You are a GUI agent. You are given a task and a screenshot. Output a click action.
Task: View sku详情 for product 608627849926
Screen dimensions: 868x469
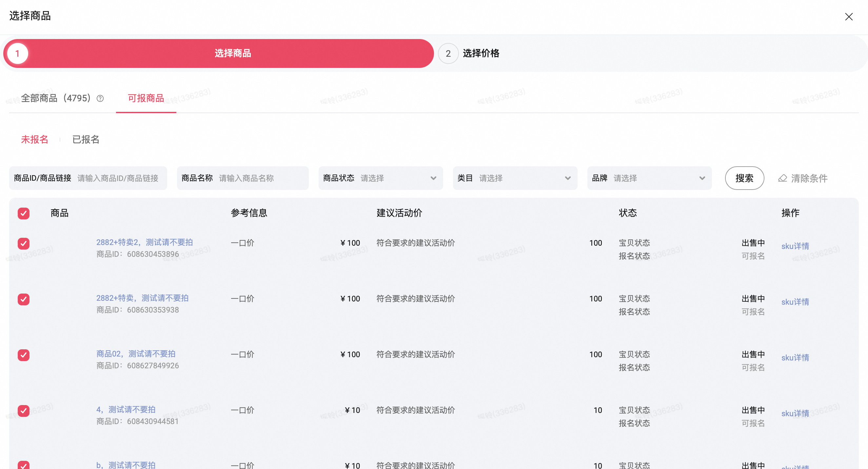795,357
